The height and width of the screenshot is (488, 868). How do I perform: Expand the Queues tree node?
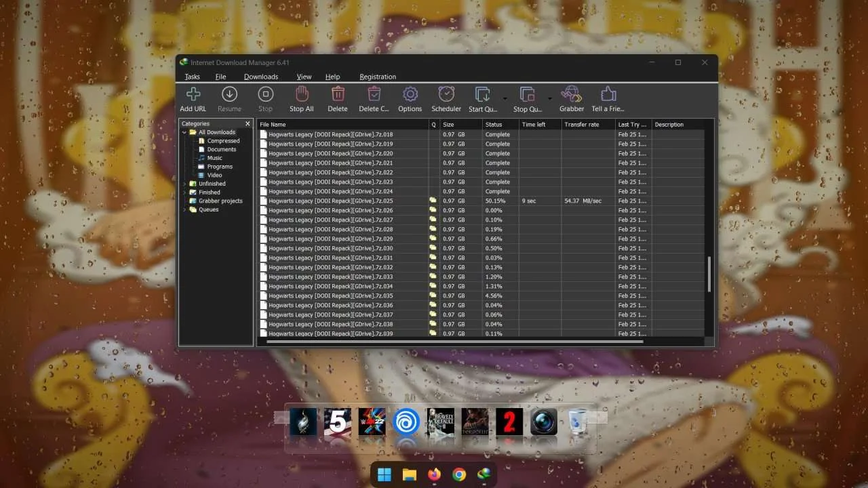coord(184,209)
